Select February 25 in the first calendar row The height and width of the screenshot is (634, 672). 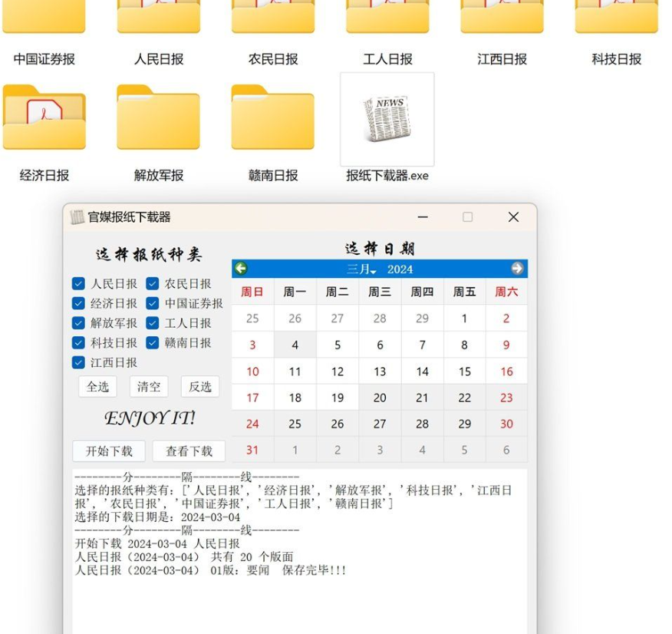[x=252, y=319]
